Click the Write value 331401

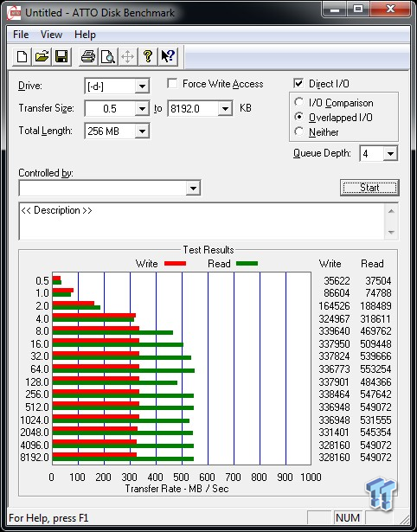tap(334, 433)
